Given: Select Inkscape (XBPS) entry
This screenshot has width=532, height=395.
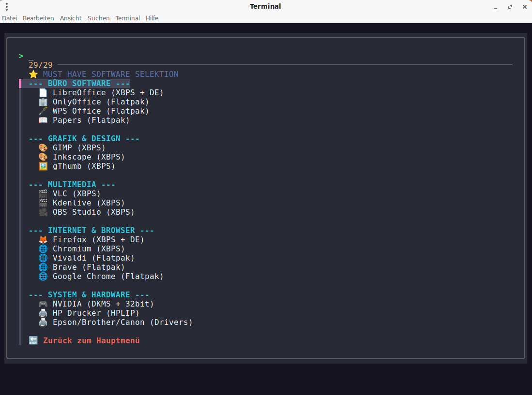Looking at the screenshot, I should [x=89, y=157].
